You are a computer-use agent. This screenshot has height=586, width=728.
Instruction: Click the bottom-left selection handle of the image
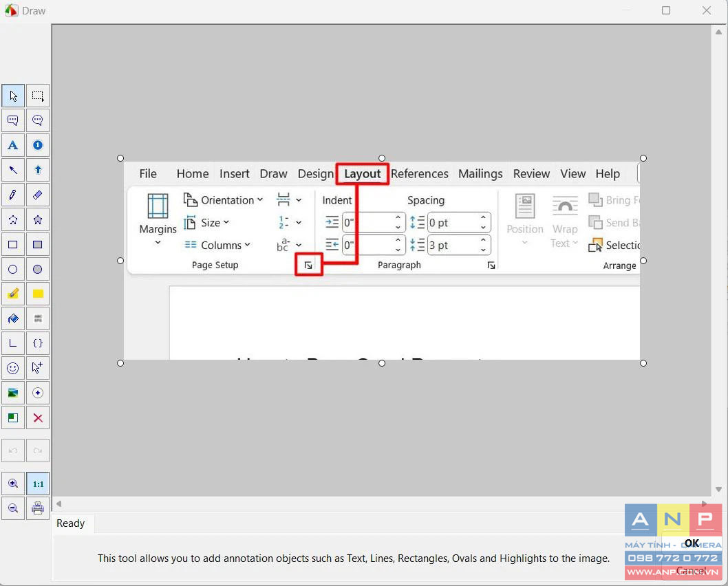[x=120, y=363]
